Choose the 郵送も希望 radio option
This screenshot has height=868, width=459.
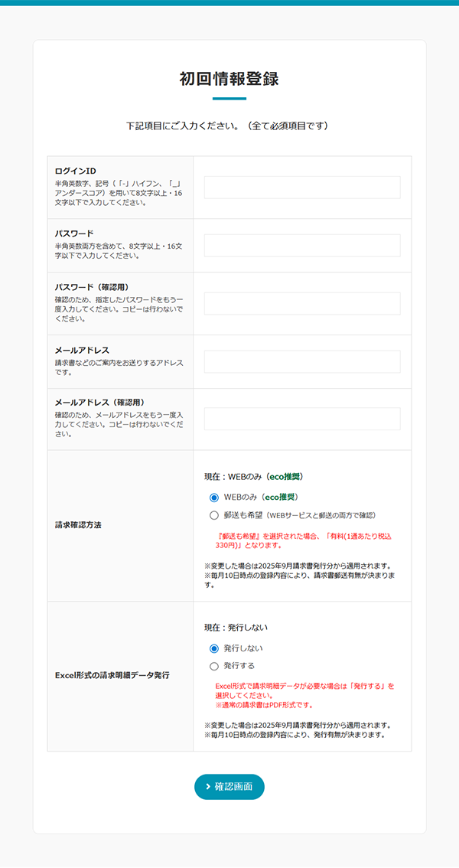pyautogui.click(x=214, y=515)
